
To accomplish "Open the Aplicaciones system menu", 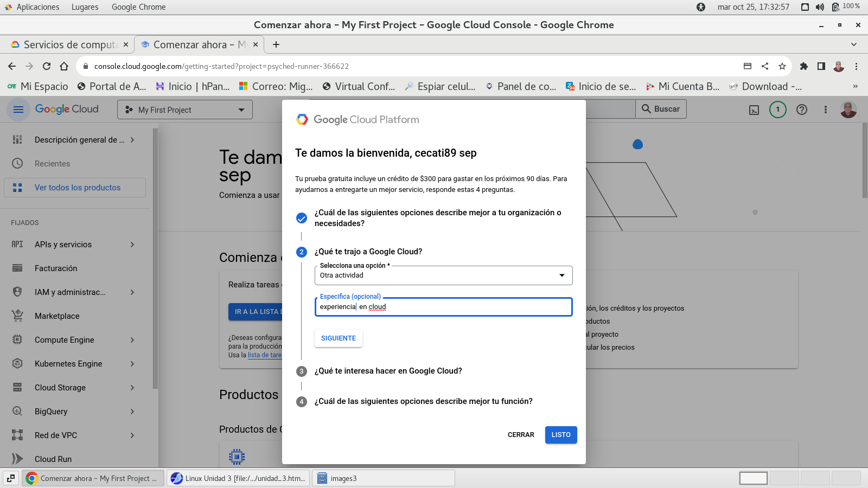I will (x=37, y=7).
